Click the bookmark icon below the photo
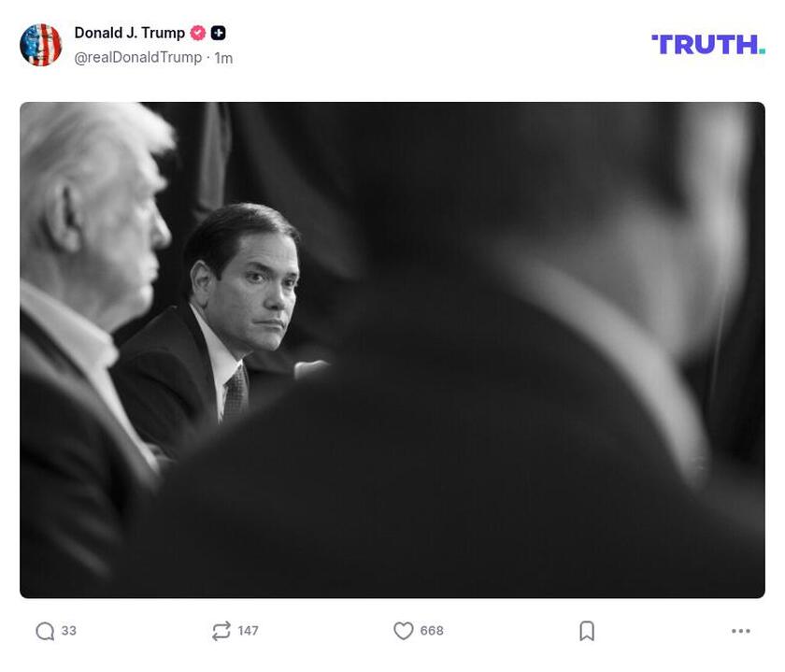The width and height of the screenshot is (785, 672). 585,631
